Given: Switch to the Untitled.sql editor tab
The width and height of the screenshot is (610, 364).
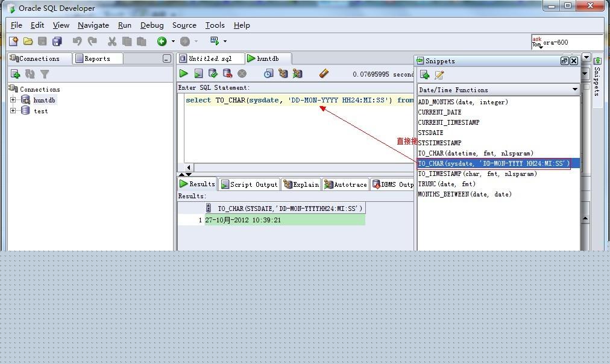Looking at the screenshot, I should (x=210, y=58).
